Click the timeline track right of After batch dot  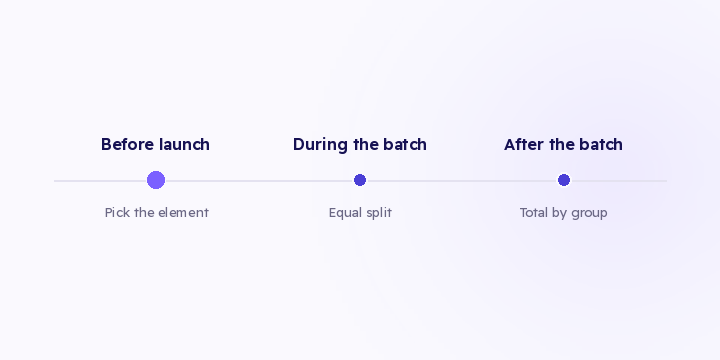[x=619, y=181]
